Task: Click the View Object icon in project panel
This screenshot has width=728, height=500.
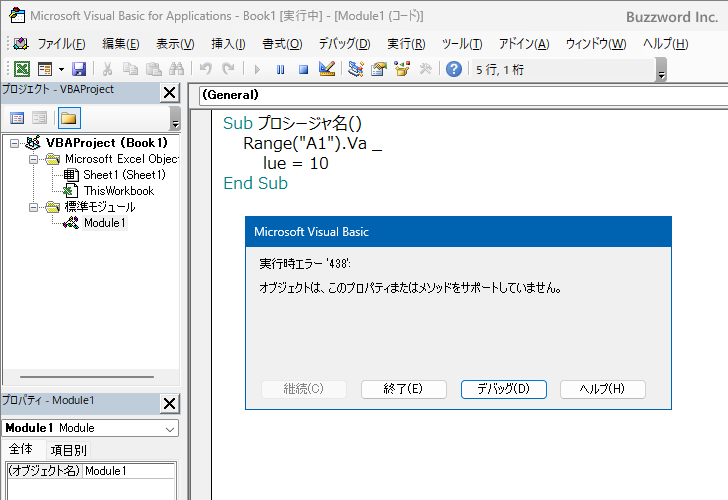Action: pos(39,118)
